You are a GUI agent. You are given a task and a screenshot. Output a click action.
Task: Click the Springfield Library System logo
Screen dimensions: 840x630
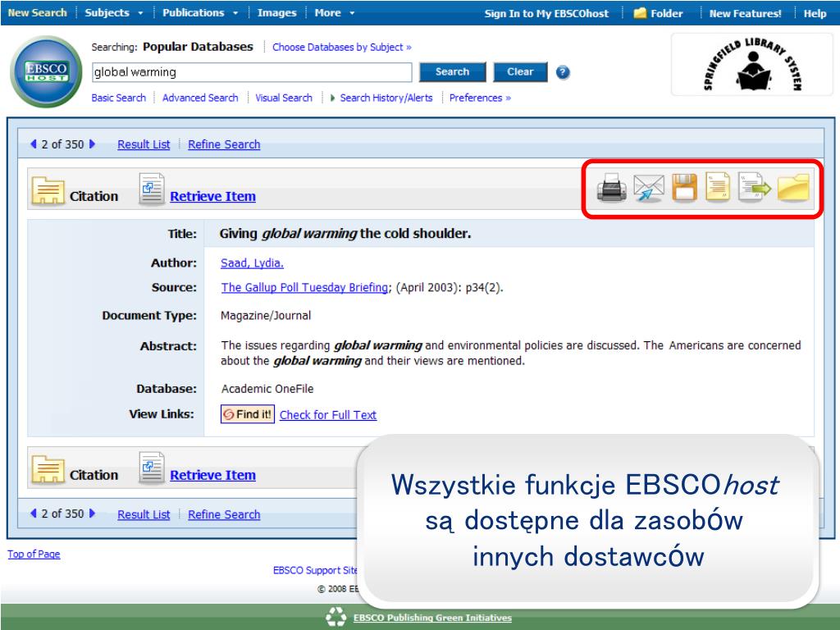pyautogui.click(x=752, y=64)
